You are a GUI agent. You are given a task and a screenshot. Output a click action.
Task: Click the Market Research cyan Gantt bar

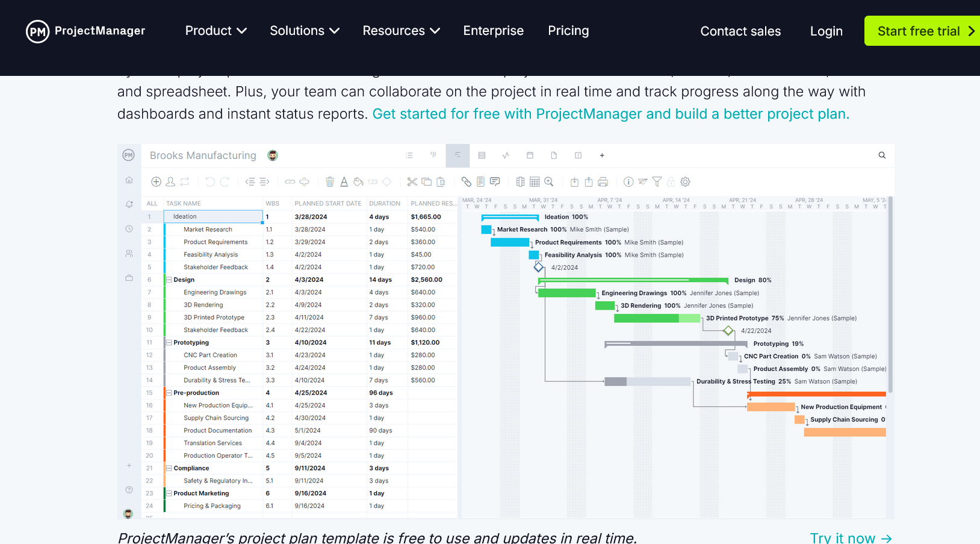pyautogui.click(x=486, y=230)
